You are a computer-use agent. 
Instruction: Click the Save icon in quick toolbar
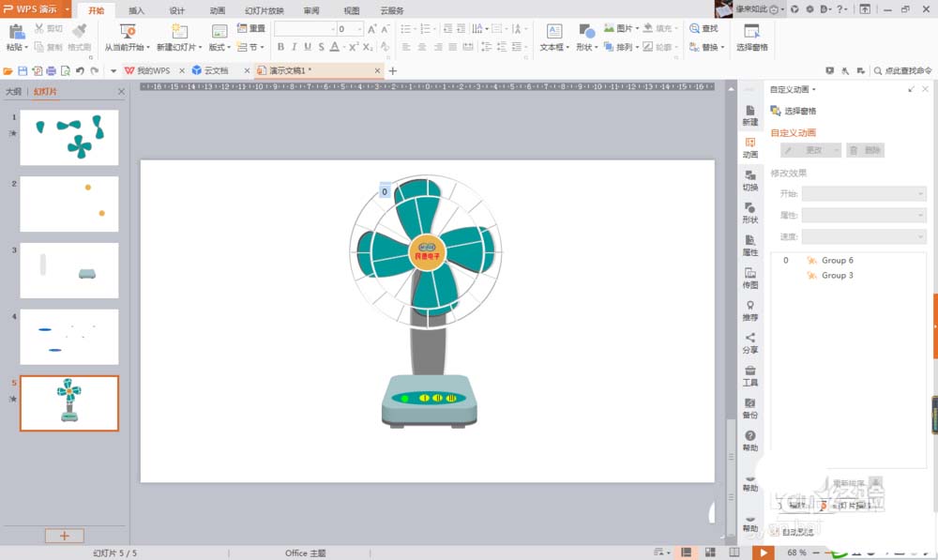pos(23,70)
